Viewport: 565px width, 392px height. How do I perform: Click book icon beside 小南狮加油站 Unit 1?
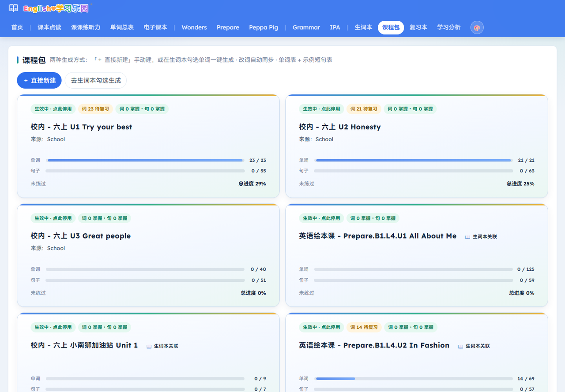coord(149,346)
